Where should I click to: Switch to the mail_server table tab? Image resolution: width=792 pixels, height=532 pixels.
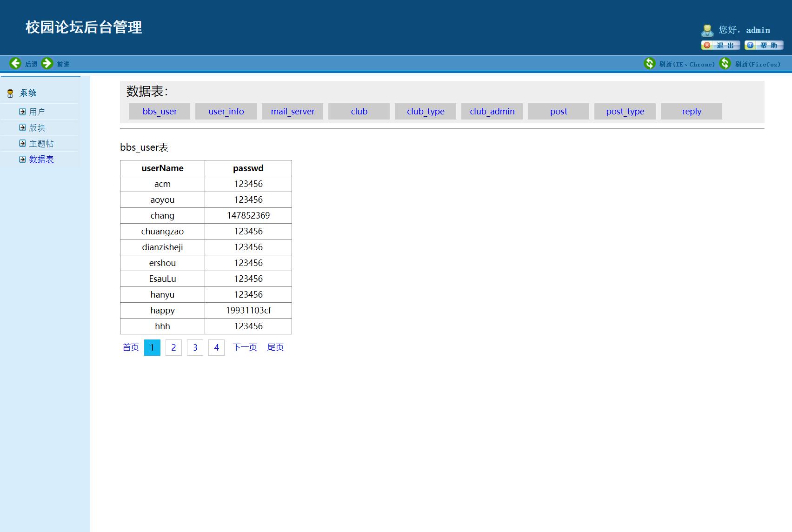pyautogui.click(x=293, y=112)
